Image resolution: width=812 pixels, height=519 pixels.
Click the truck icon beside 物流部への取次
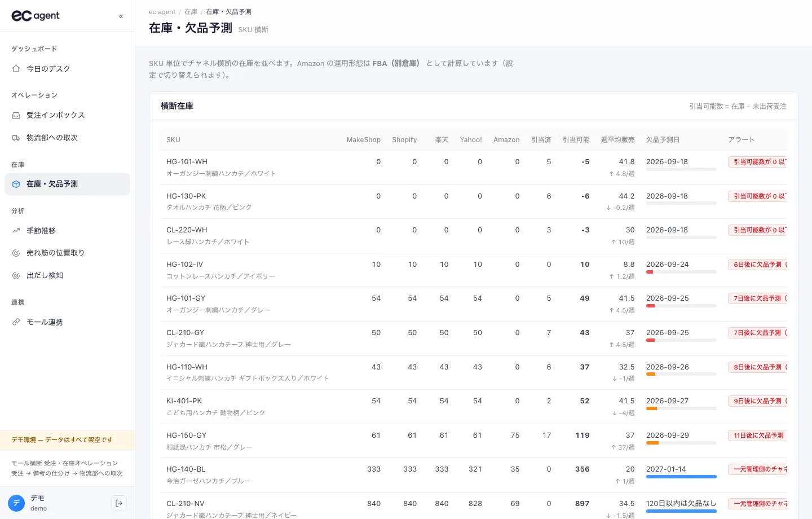(x=16, y=138)
